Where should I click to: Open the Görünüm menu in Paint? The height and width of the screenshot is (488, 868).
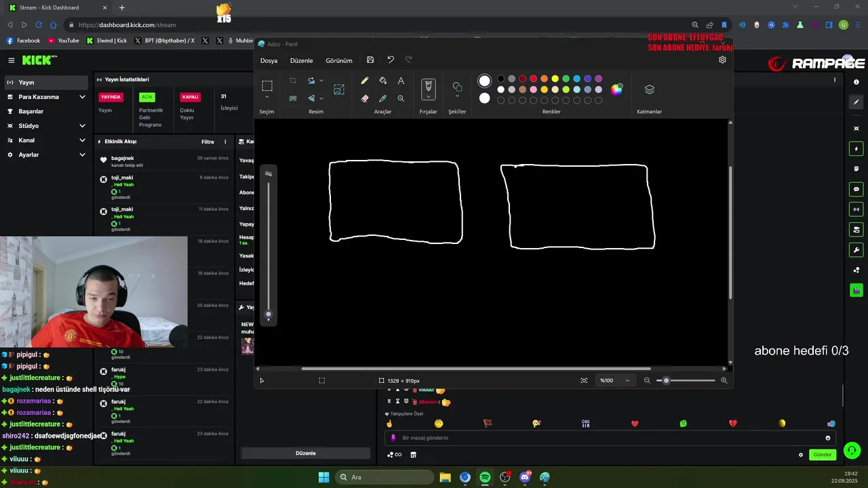(339, 60)
